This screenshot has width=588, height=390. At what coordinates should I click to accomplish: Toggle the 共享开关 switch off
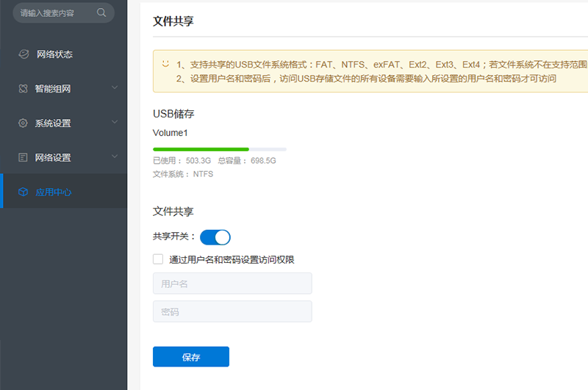coord(215,237)
